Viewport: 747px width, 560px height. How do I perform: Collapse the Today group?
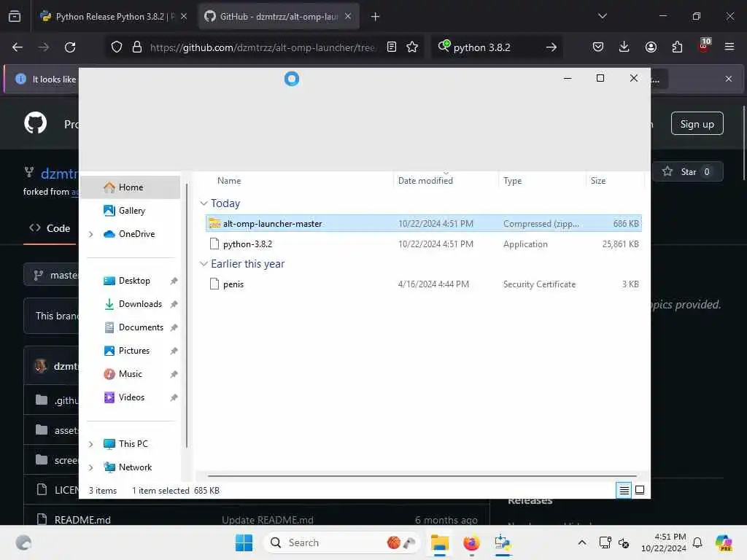pyautogui.click(x=204, y=203)
